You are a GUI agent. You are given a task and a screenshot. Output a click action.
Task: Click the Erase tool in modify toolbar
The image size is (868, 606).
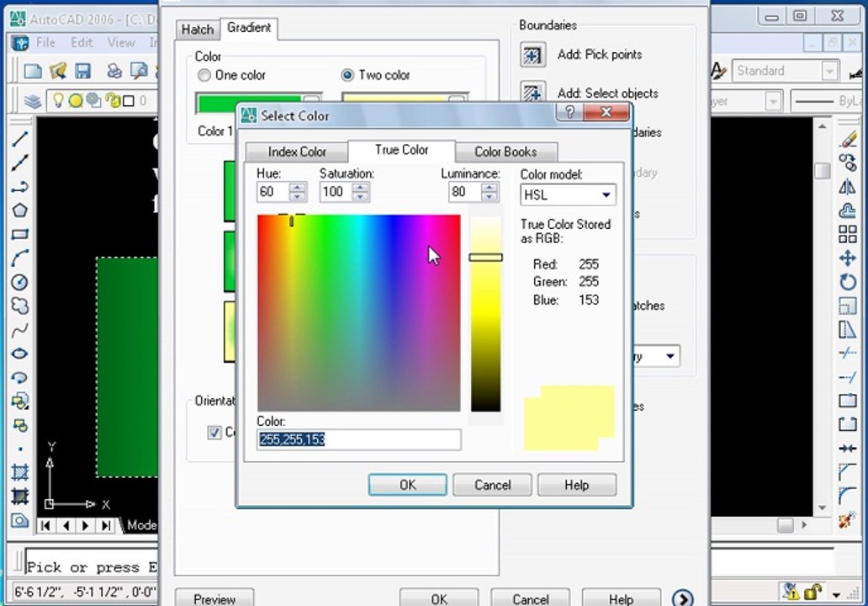[848, 140]
